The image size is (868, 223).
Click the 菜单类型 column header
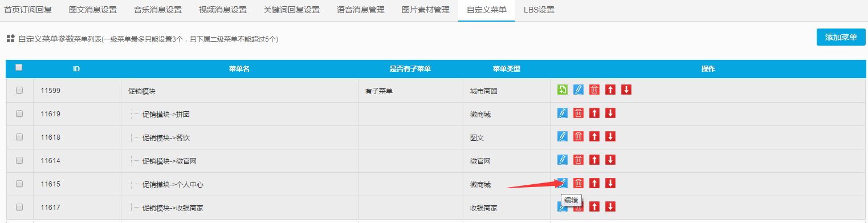[x=507, y=69]
